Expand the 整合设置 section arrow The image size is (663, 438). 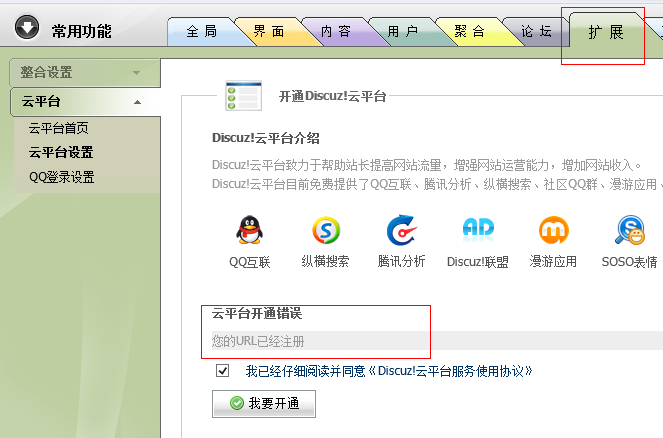tap(136, 73)
